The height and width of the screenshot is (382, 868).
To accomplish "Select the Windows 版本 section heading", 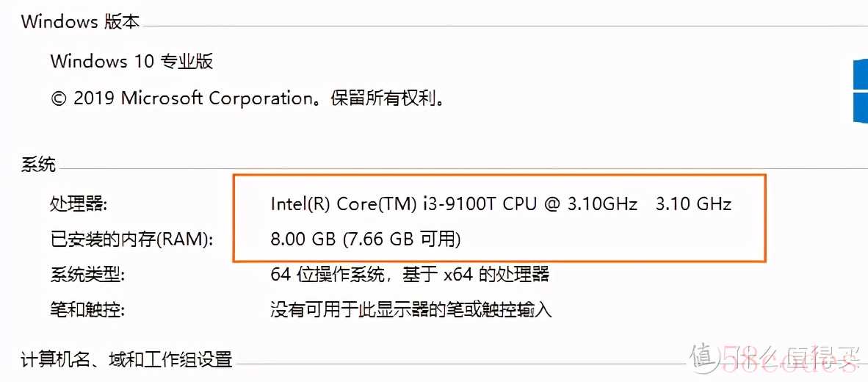I will [x=80, y=22].
